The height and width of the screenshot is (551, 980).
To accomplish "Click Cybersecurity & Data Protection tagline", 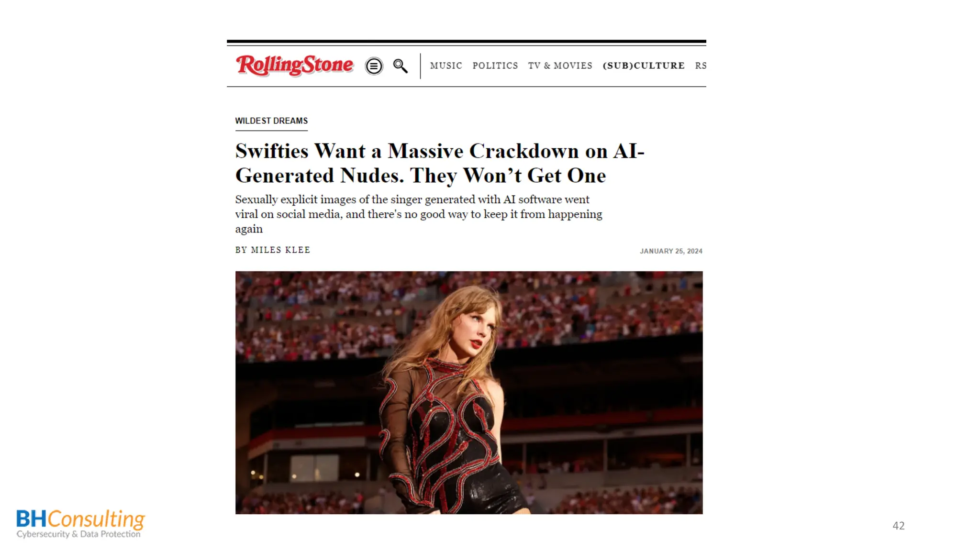I will pyautogui.click(x=78, y=534).
